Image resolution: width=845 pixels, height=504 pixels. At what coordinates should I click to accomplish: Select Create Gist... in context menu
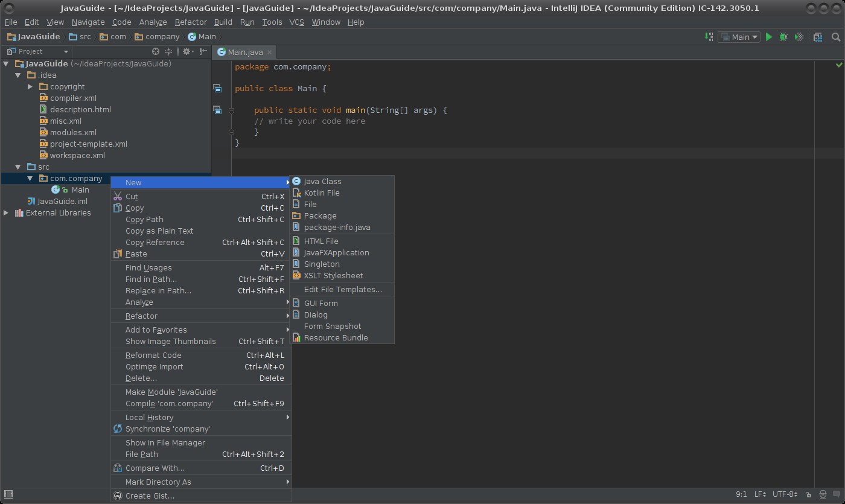(x=201, y=496)
